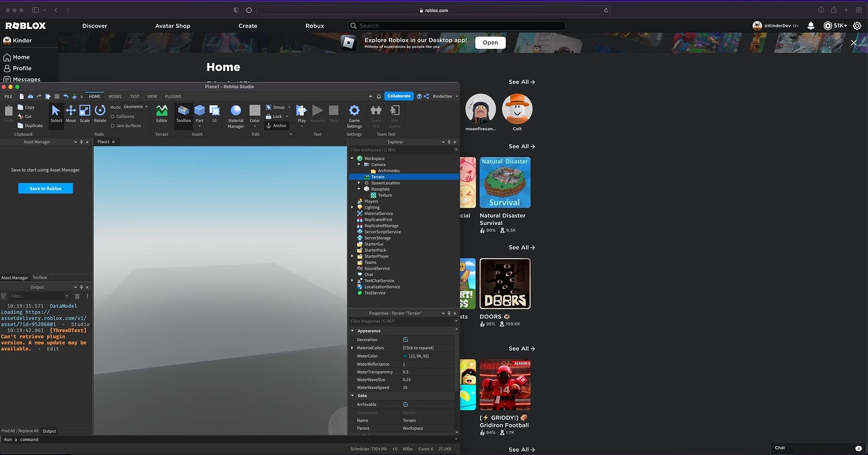The height and width of the screenshot is (455, 868).
Task: Switch to the MODEL ribbon tab
Action: coord(115,97)
